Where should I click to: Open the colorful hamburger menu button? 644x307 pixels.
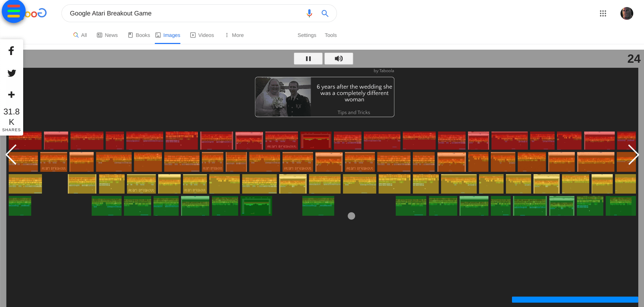coord(14,11)
